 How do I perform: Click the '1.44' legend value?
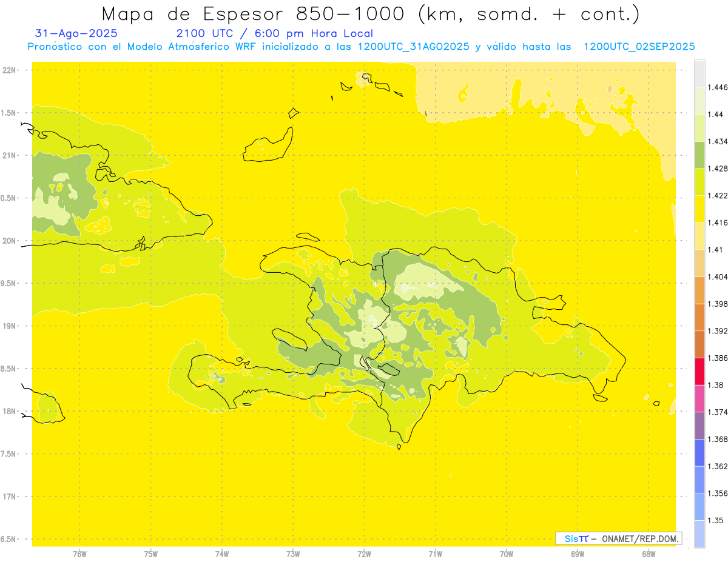pyautogui.click(x=716, y=115)
